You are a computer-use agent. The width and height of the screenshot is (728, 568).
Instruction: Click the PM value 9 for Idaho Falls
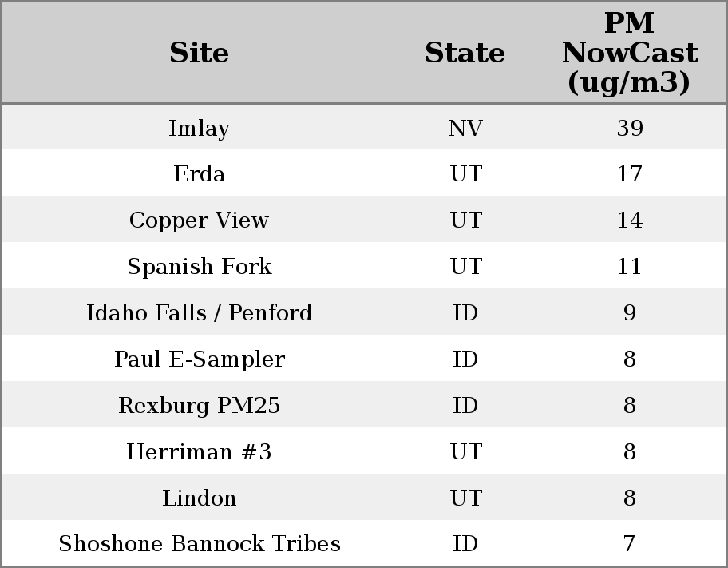pyautogui.click(x=629, y=312)
